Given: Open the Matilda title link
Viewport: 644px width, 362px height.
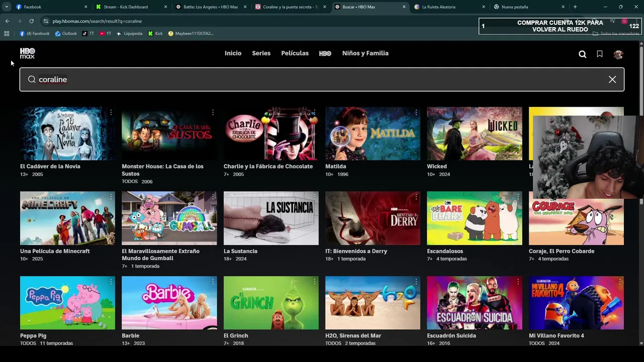Looking at the screenshot, I should pos(336,166).
